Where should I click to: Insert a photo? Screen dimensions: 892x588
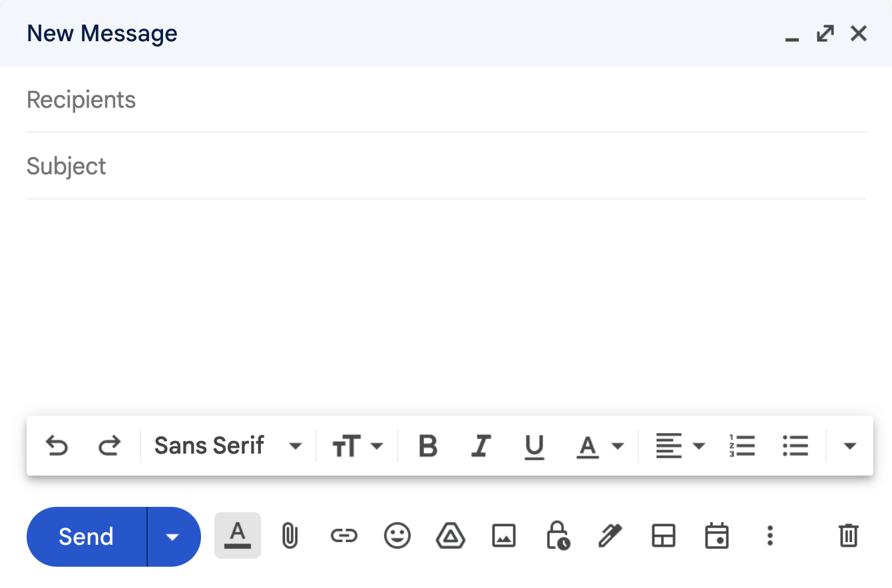(504, 537)
